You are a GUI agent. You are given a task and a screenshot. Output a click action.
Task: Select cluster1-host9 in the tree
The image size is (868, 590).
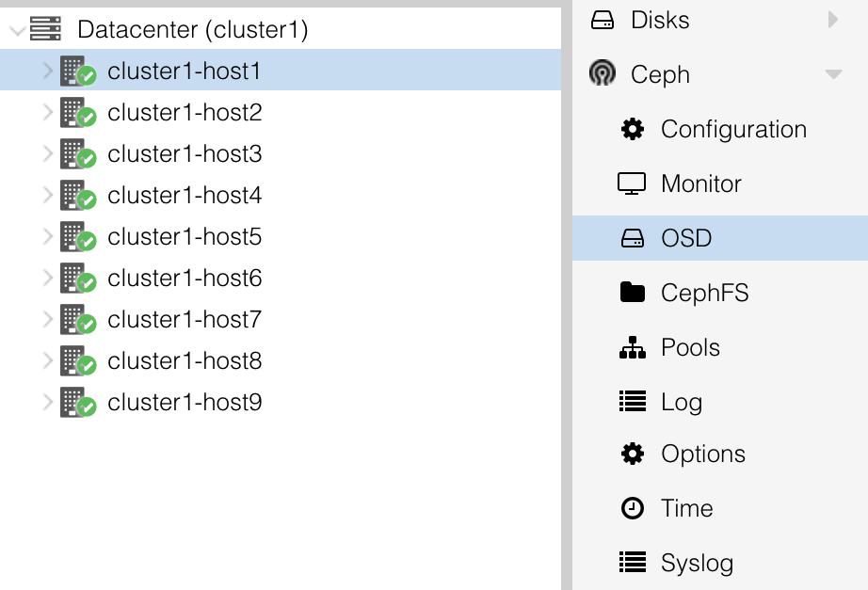185,403
